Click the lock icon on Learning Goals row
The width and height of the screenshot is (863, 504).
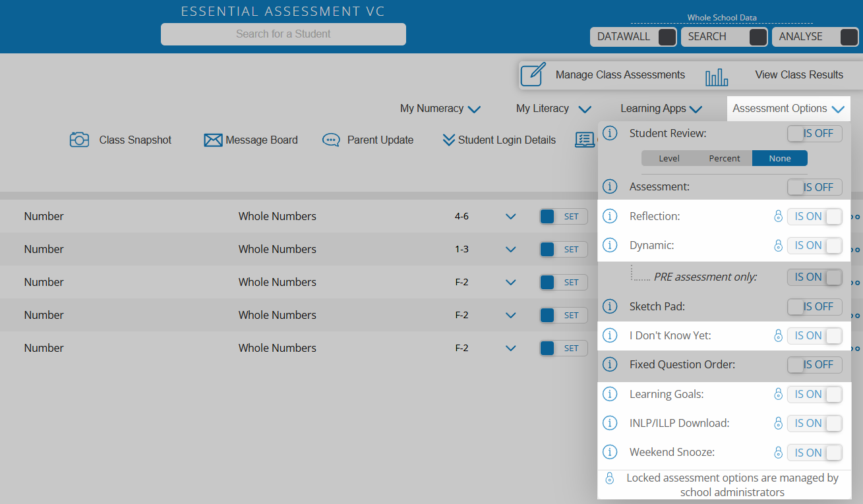tap(778, 394)
